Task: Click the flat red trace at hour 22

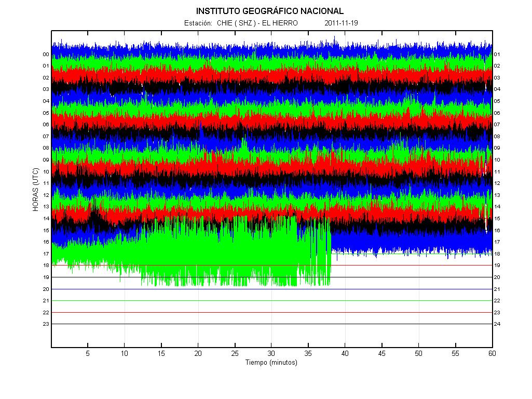Action: pos(272,312)
